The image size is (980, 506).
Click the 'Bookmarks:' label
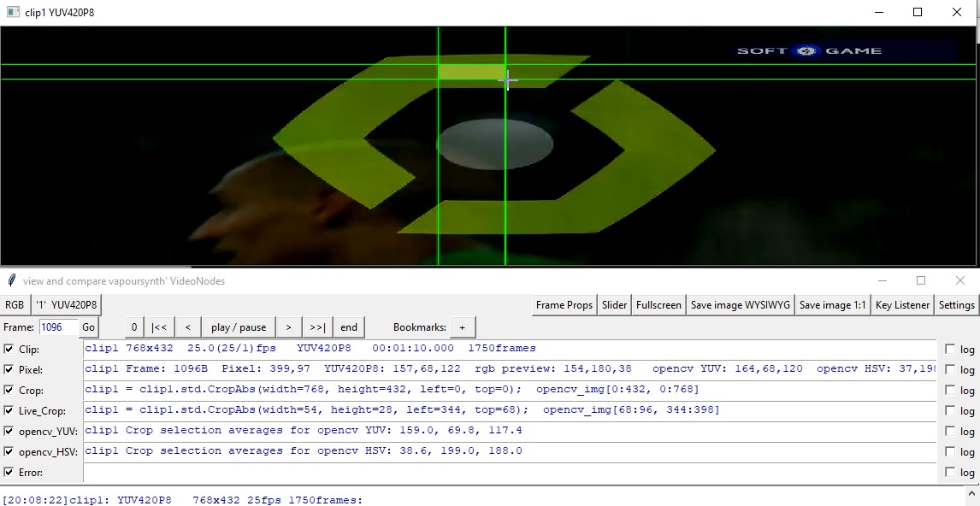[420, 327]
